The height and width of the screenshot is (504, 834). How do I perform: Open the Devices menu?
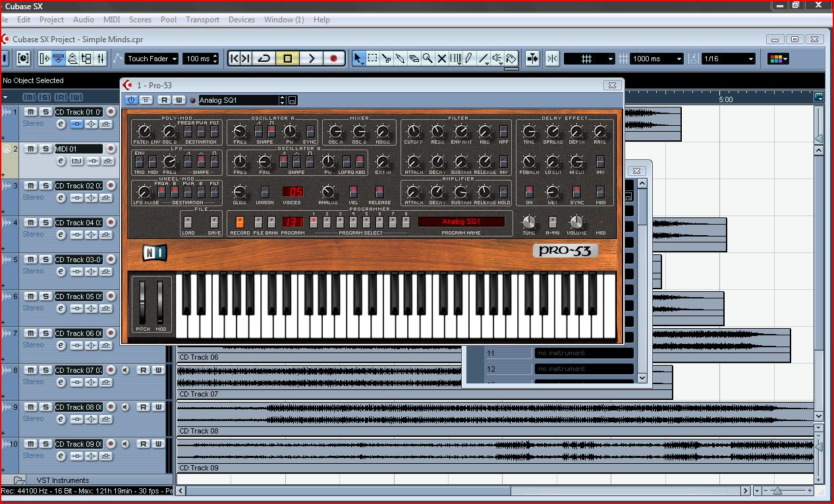(x=242, y=20)
